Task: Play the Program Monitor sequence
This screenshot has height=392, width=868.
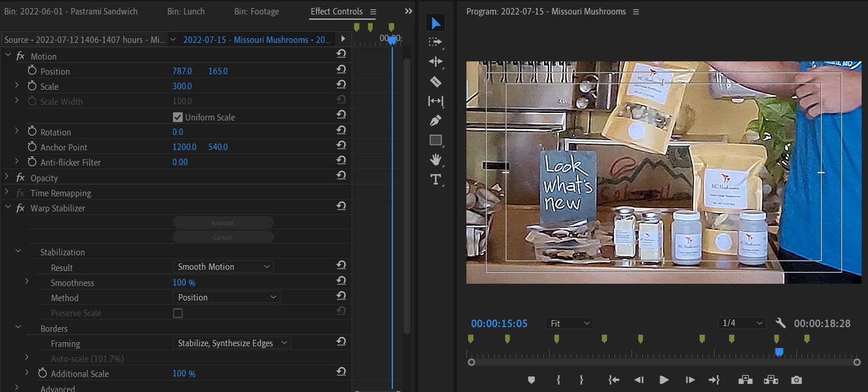Action: pos(664,380)
